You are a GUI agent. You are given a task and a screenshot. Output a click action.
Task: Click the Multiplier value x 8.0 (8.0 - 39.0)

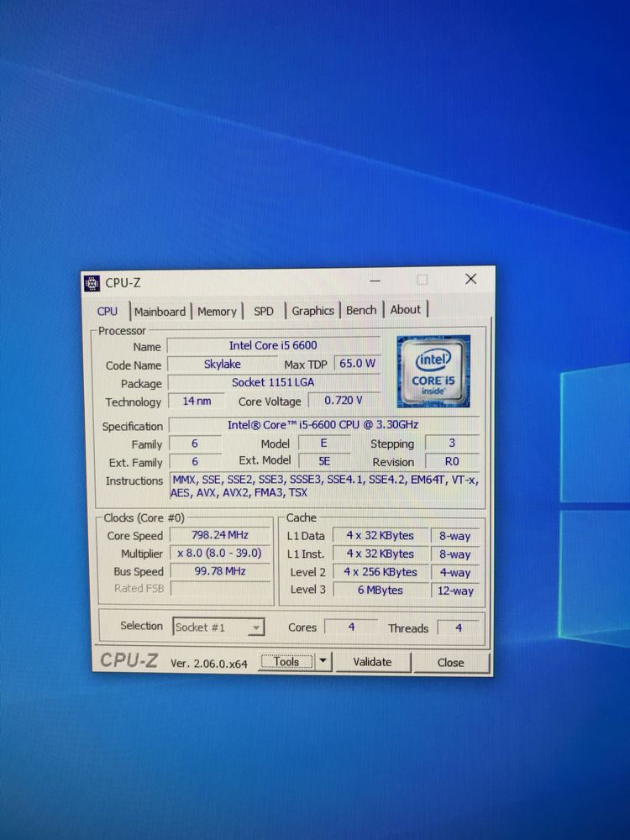[220, 553]
